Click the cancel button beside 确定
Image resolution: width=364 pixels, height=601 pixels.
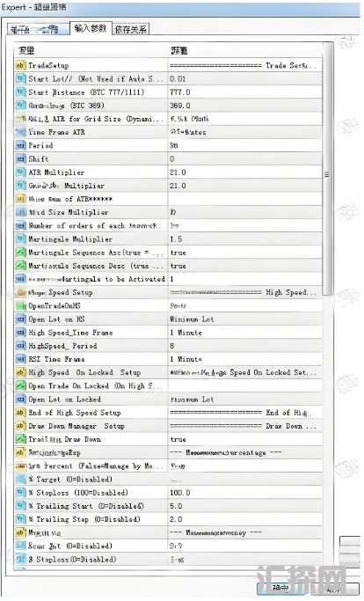coord(331,588)
